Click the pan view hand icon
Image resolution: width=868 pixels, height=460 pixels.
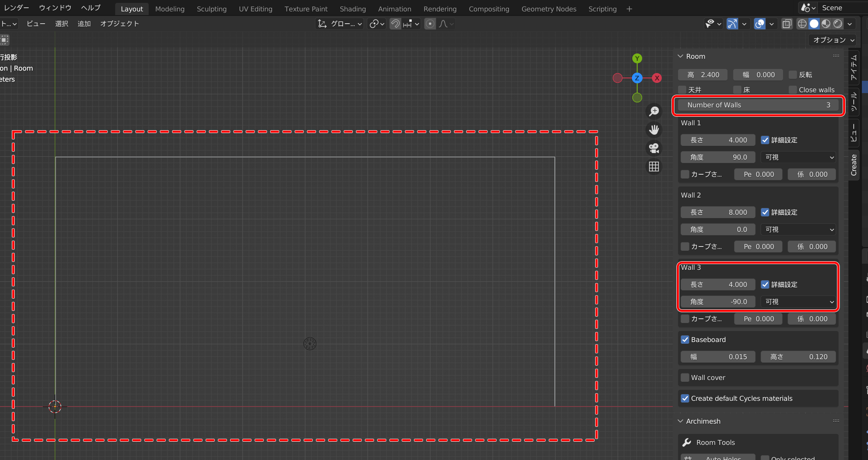click(654, 130)
